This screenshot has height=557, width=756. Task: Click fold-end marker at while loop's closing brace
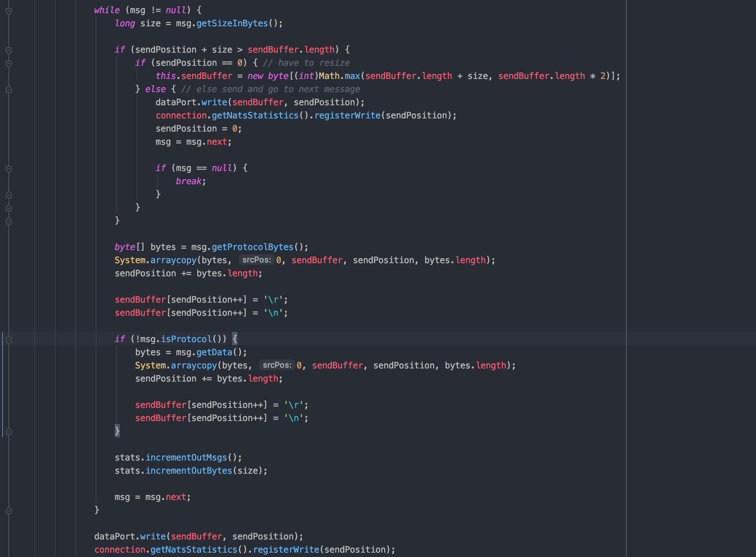click(x=9, y=511)
